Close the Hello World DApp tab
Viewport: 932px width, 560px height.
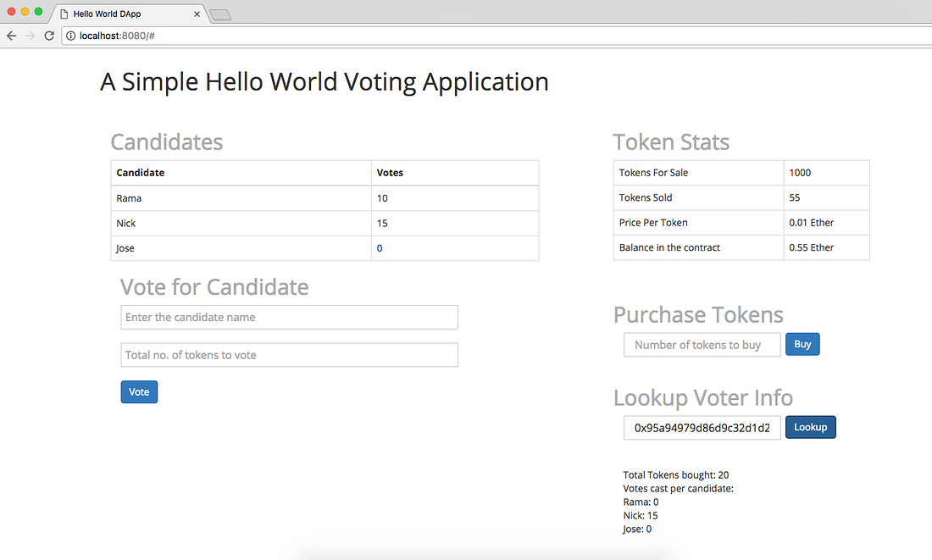(197, 14)
